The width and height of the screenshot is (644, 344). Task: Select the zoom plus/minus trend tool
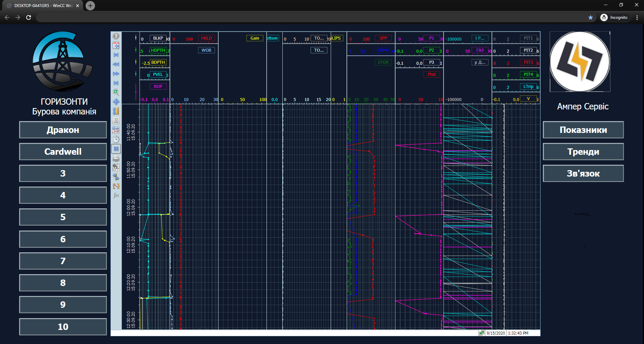tap(116, 130)
